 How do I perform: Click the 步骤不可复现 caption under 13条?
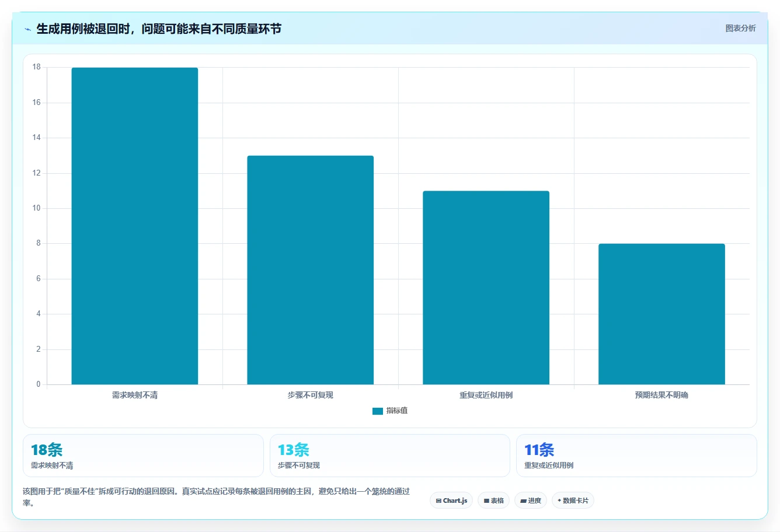[x=299, y=466]
